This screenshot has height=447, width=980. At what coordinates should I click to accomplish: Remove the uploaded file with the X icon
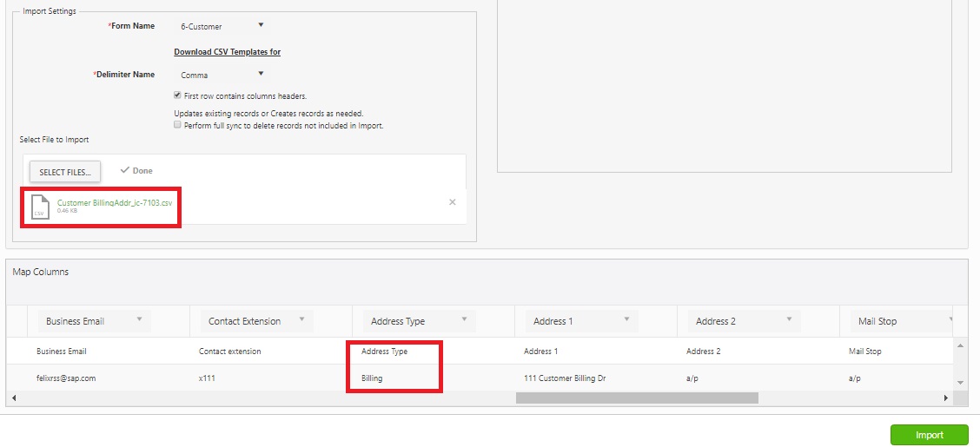tap(453, 202)
